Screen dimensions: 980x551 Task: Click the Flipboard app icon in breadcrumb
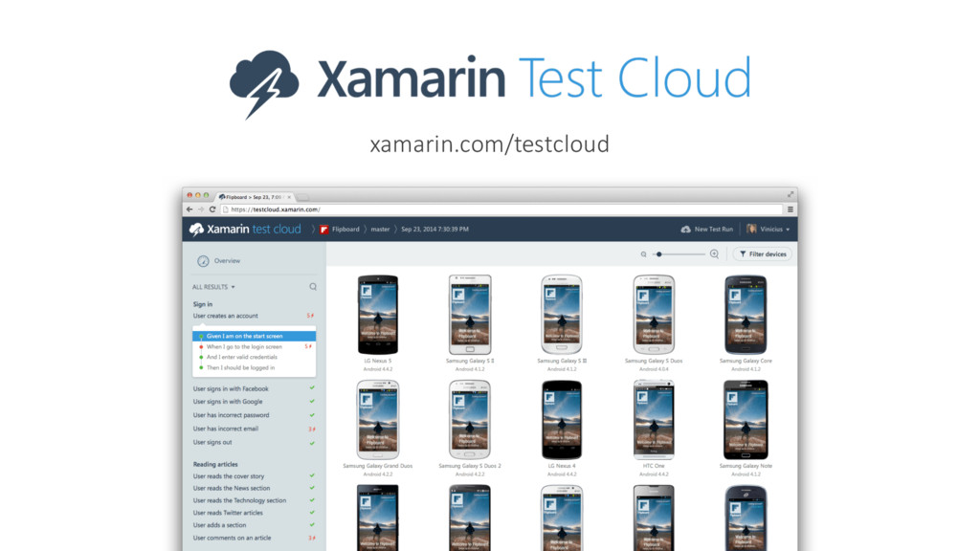coord(323,230)
